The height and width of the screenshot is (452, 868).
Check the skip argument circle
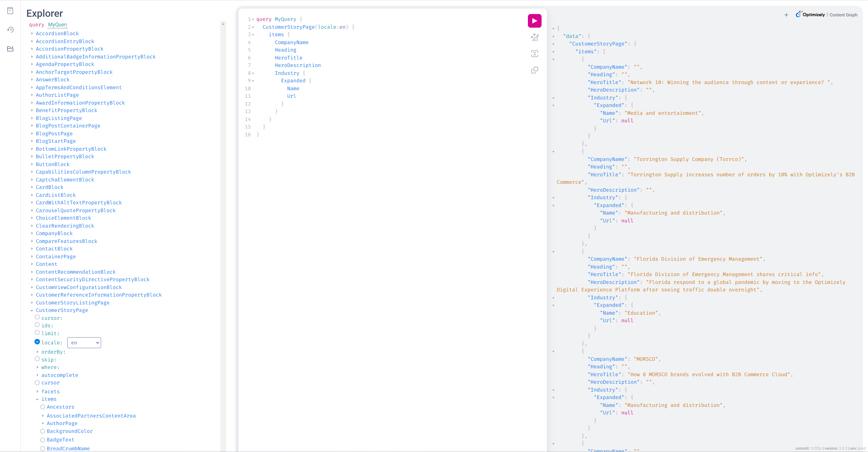[x=37, y=359]
